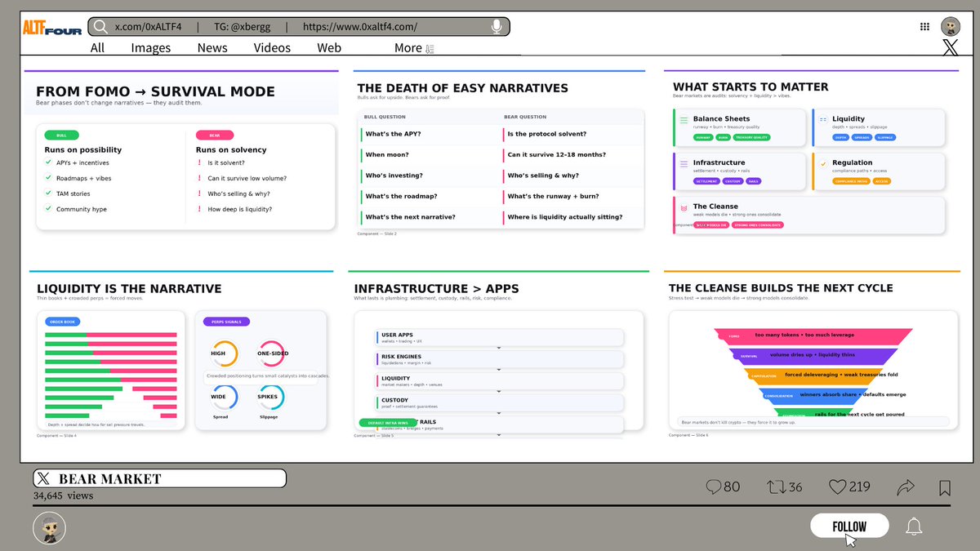
Task: Click the CUSTODY layer row
Action: coord(500,403)
